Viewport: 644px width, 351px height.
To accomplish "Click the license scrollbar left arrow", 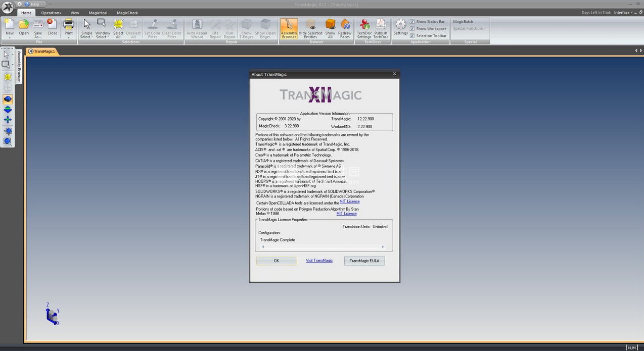I will coord(263,247).
